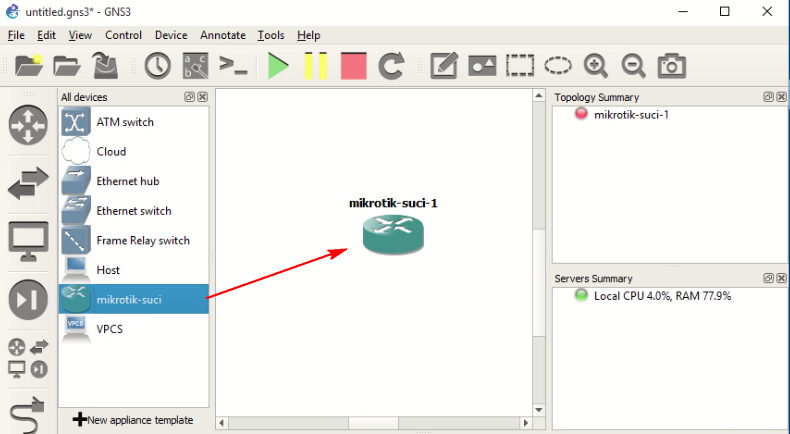Select mikrotik-suci-1 router on canvas
Screen dimensions: 790x434
tap(393, 234)
